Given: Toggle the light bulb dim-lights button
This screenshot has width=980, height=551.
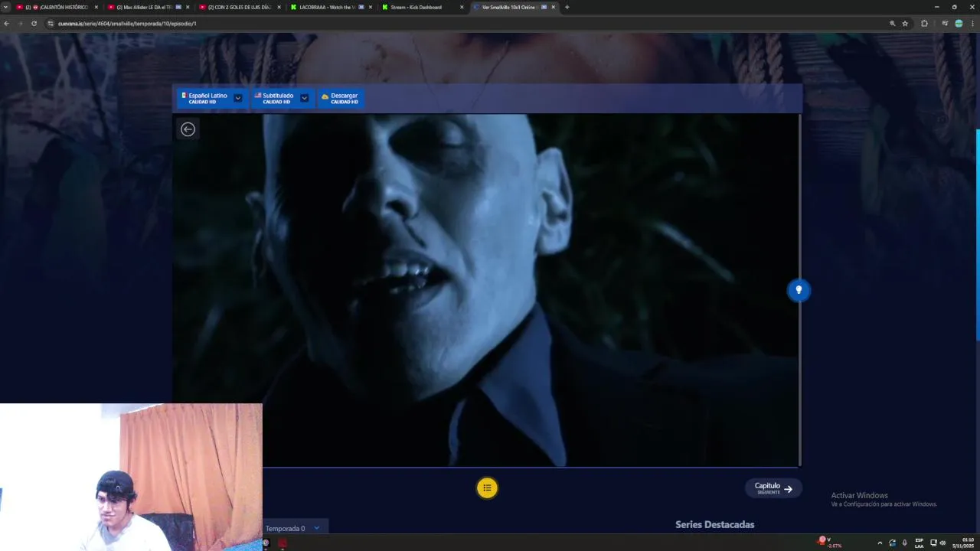Looking at the screenshot, I should [x=799, y=290].
